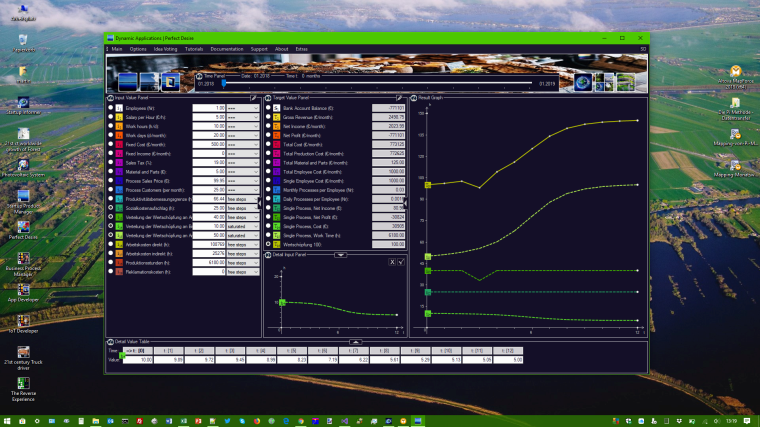
Task: Click the Input Value Panel info icon
Action: (111, 98)
